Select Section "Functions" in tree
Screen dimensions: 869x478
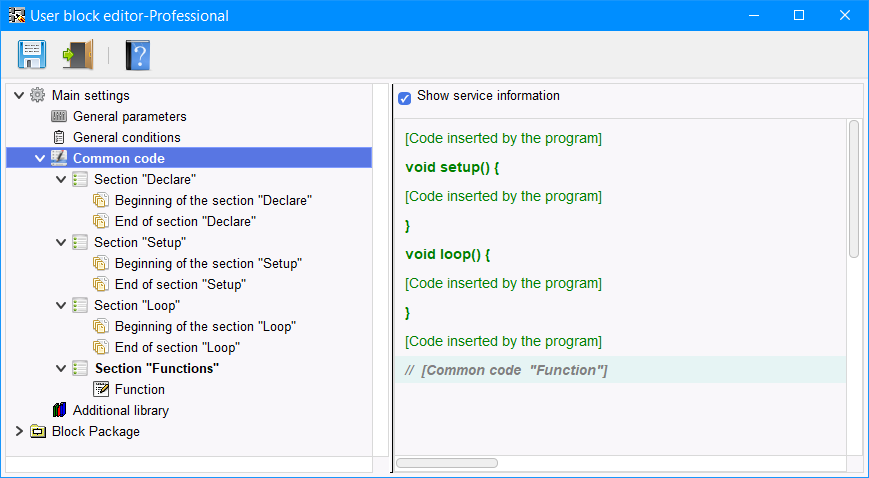(156, 369)
